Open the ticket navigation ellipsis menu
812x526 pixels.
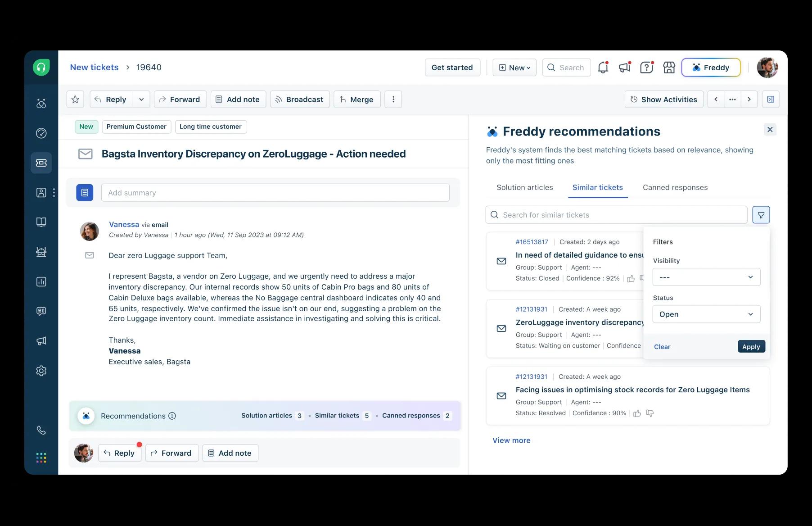(732, 100)
